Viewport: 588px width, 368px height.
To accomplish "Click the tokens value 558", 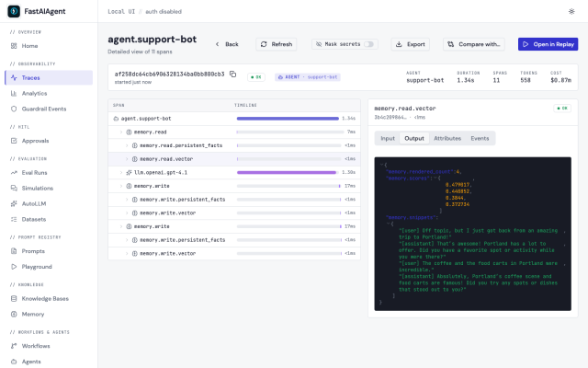I will click(x=526, y=80).
